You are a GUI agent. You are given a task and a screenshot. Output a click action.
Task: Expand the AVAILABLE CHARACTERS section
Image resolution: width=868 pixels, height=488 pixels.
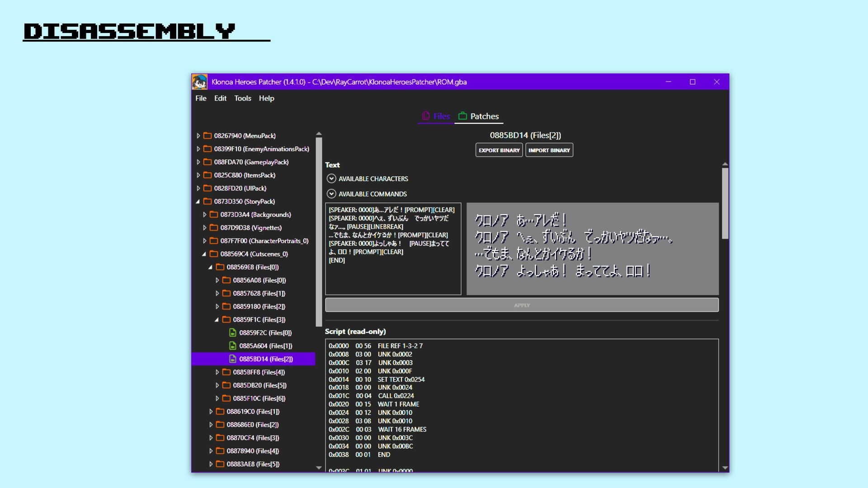[x=331, y=178]
